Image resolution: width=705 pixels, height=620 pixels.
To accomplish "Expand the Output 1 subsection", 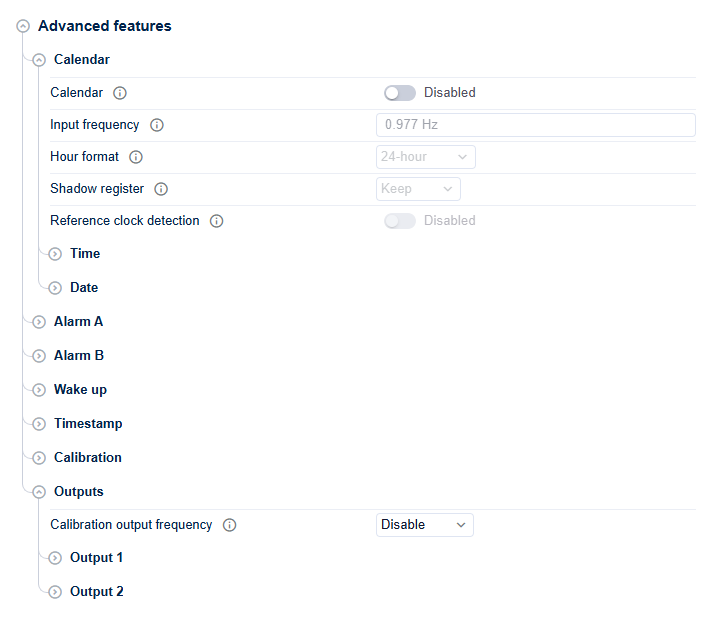I will click(55, 558).
